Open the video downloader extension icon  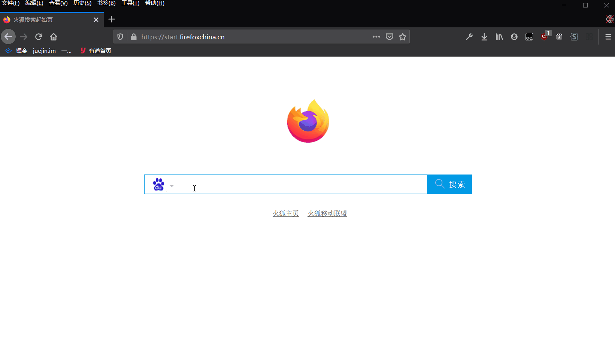point(559,37)
